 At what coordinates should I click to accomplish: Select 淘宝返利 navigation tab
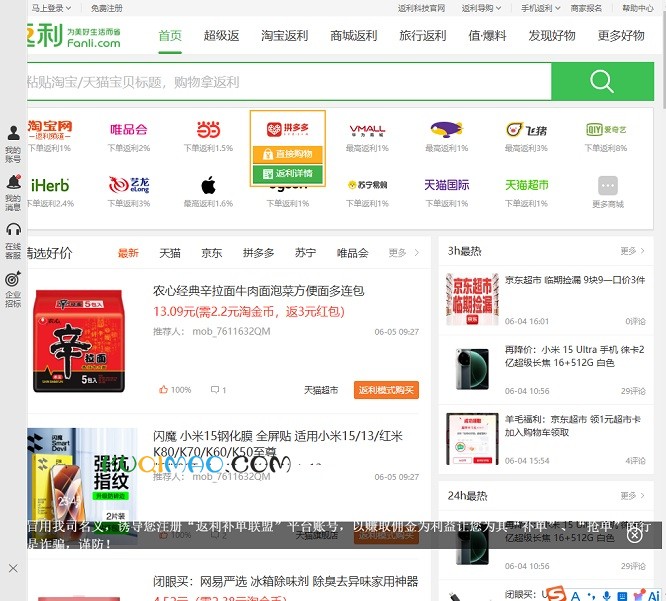(285, 36)
